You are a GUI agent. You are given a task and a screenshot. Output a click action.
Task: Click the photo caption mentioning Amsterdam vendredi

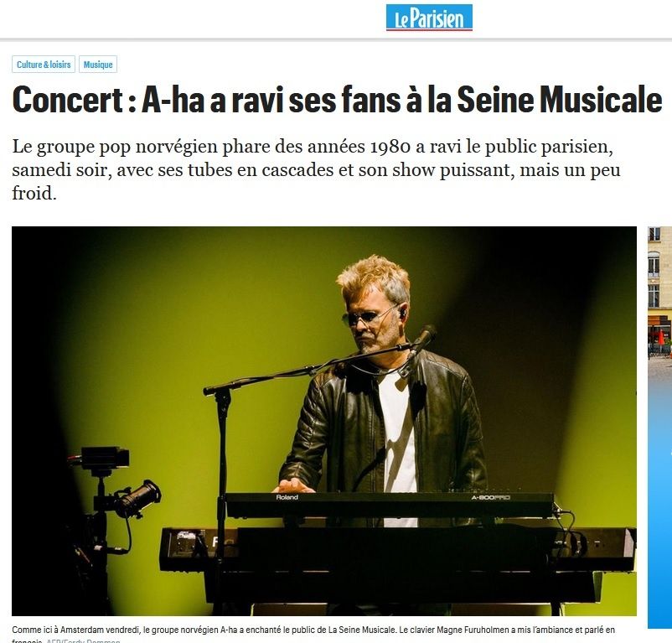coord(313,634)
